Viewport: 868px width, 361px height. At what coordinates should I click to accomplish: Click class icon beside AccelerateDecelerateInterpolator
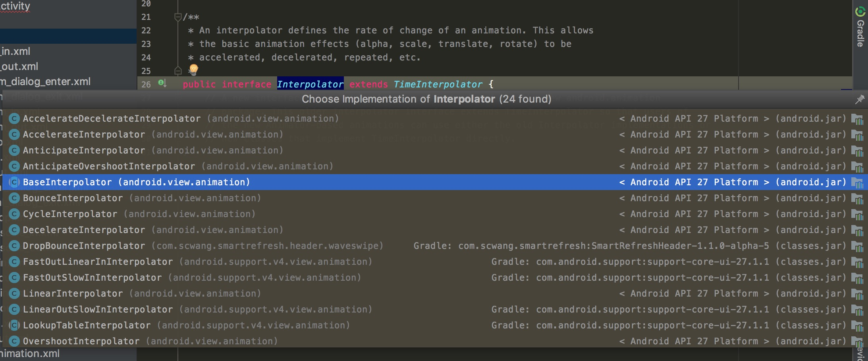click(14, 118)
